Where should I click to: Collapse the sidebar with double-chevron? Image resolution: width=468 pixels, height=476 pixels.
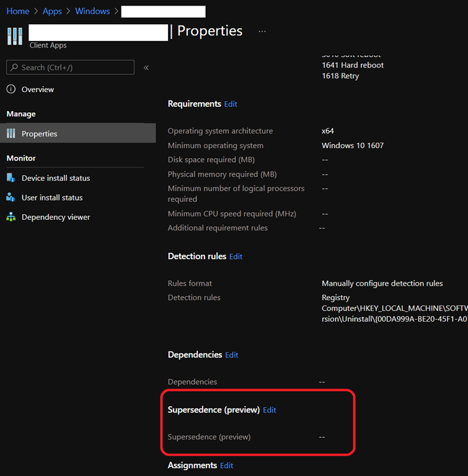pos(146,68)
